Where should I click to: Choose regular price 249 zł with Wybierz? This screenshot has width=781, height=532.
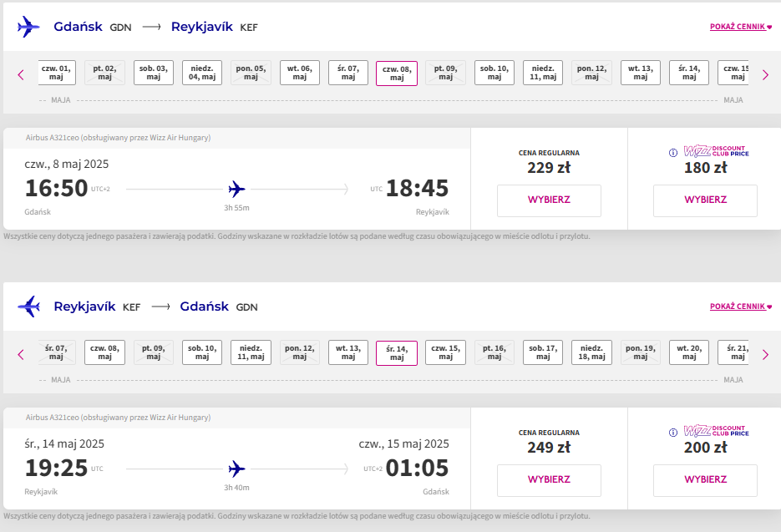pos(549,480)
